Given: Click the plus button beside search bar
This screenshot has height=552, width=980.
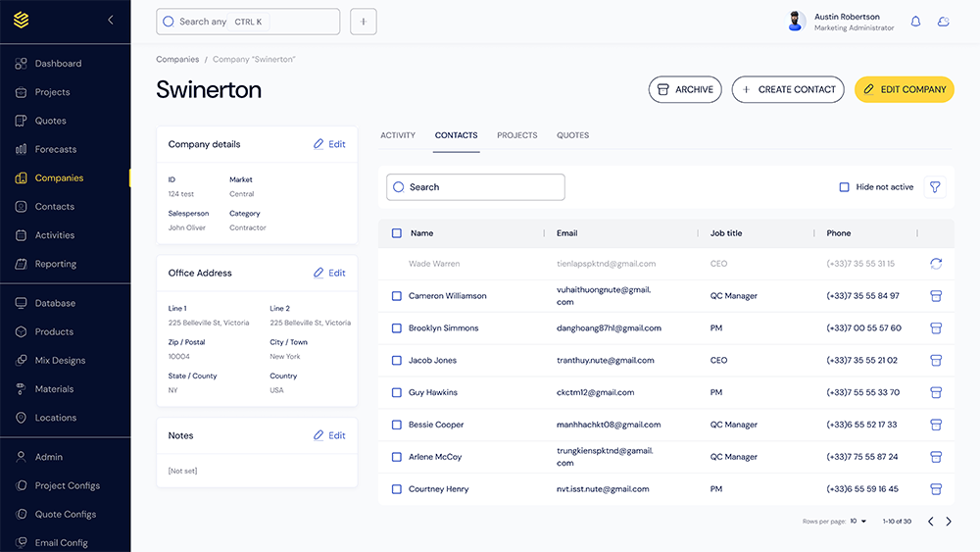Looking at the screenshot, I should coord(364,22).
